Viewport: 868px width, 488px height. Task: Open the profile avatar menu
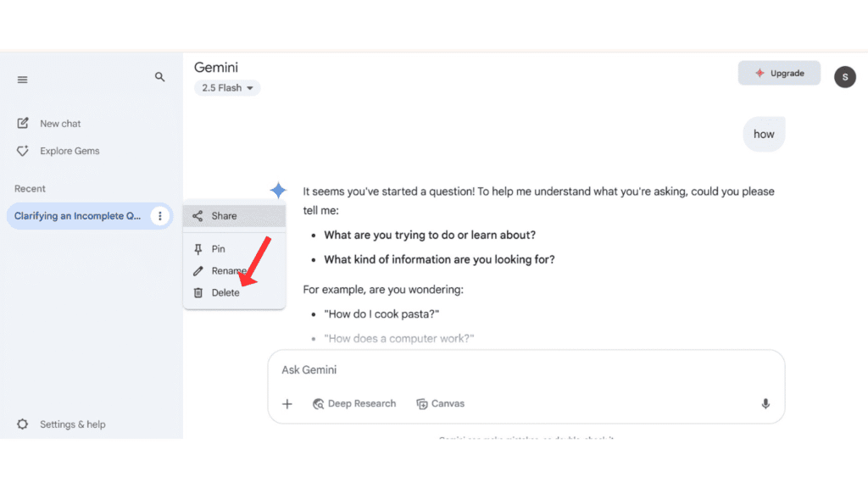click(844, 77)
